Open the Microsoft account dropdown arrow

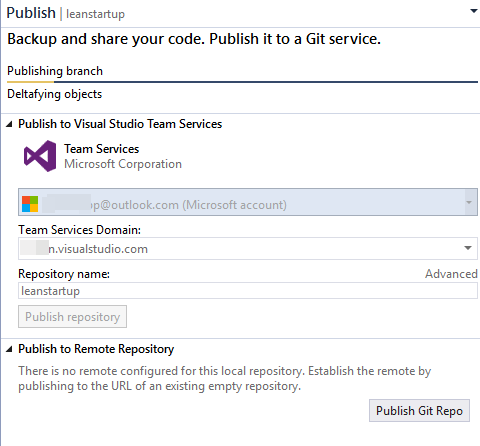coord(469,202)
